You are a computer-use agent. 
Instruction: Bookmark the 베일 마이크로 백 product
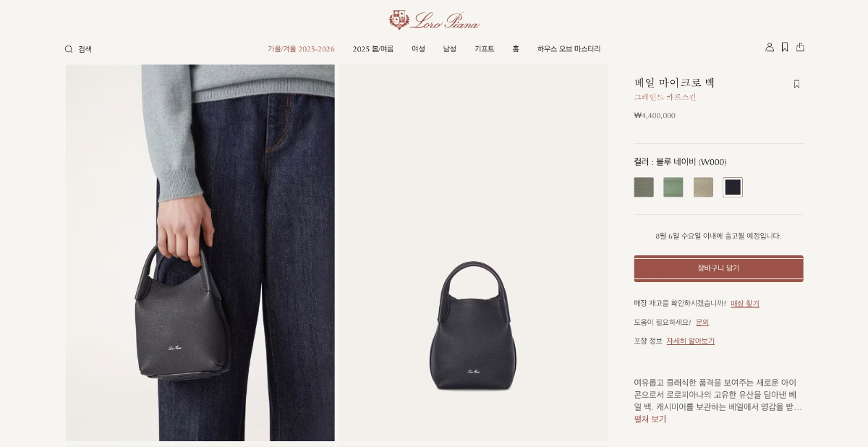click(x=796, y=84)
